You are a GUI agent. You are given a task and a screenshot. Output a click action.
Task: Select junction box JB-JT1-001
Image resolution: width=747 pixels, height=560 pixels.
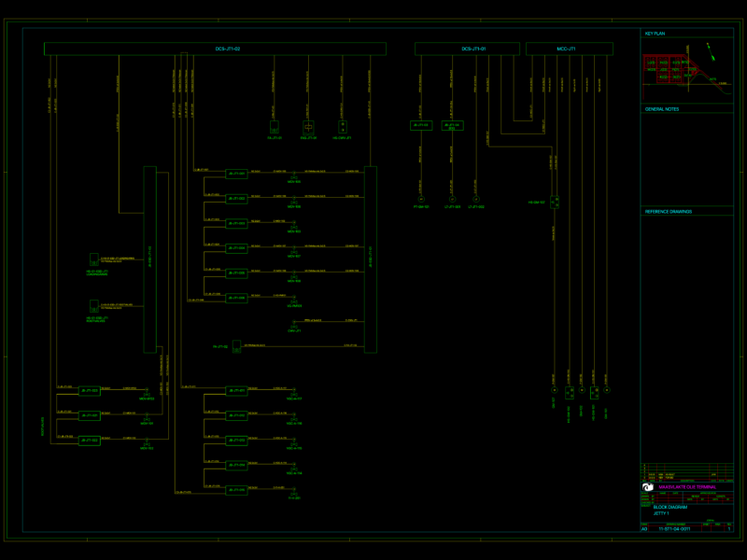coord(236,174)
